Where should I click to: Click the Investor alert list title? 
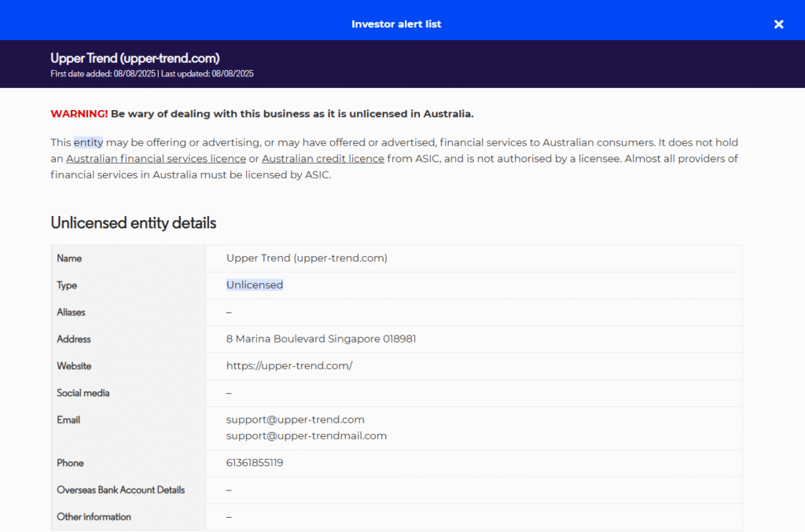point(396,24)
